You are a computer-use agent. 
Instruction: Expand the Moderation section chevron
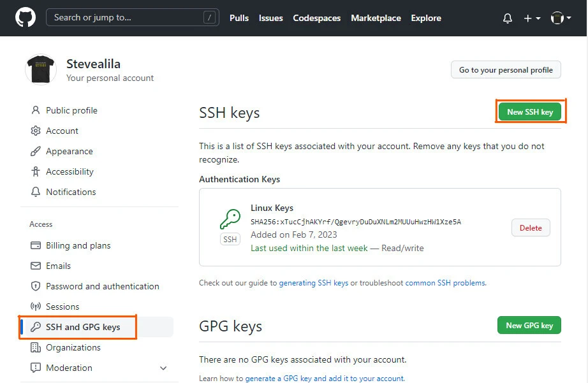point(163,368)
